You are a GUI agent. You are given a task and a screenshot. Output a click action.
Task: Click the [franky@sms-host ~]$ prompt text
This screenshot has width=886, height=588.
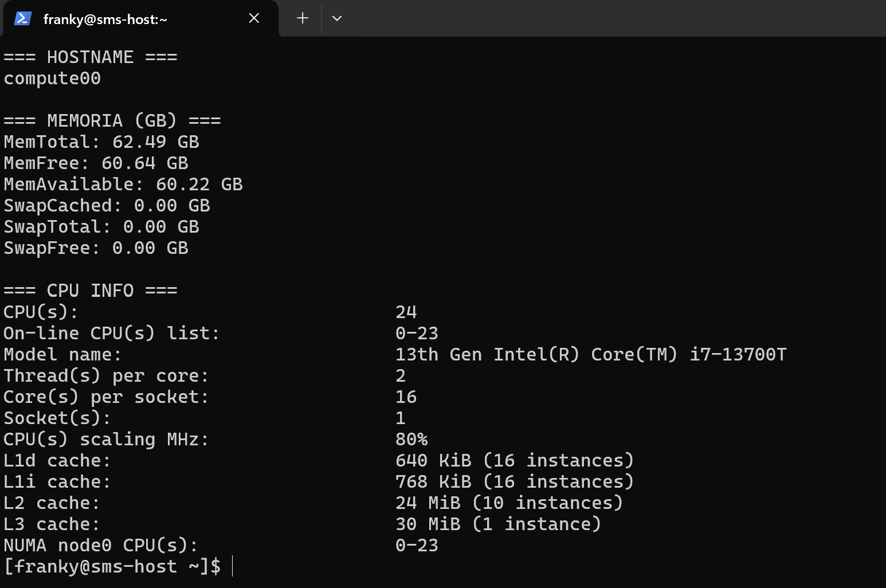(112, 567)
